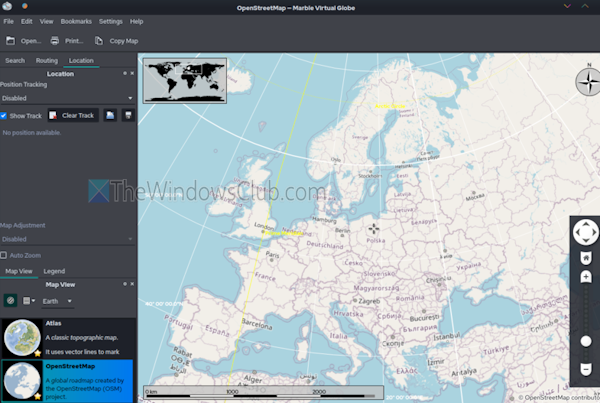The height and width of the screenshot is (403, 600).
Task: Click the Atlas favorite star
Action: coord(38,353)
